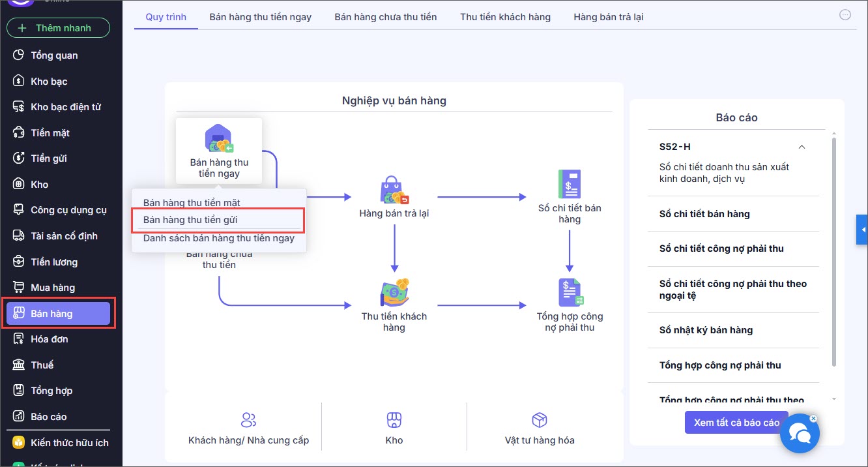Open the Tổng hợp công nợ phải thu icon
This screenshot has height=467, width=868.
click(570, 293)
